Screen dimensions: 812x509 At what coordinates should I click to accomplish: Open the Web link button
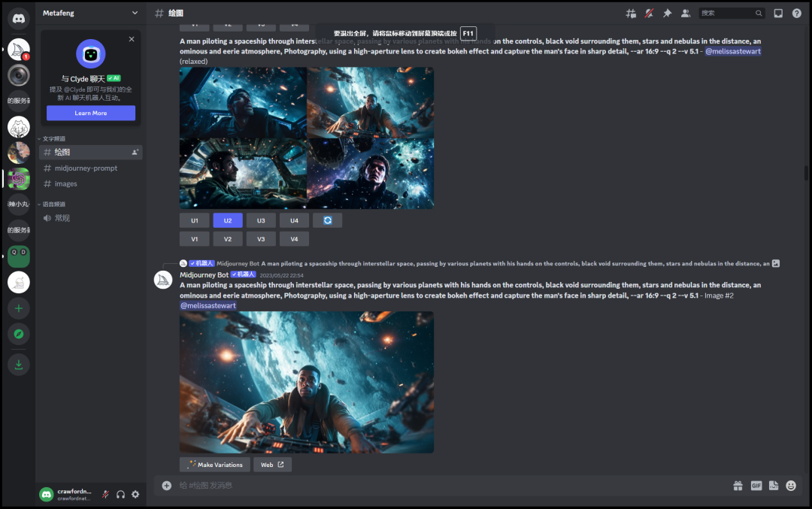click(272, 465)
